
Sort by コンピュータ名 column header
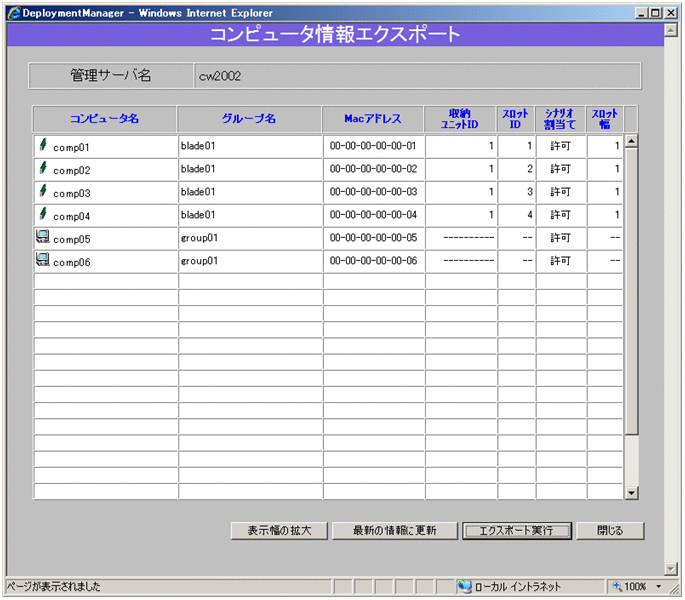(104, 119)
